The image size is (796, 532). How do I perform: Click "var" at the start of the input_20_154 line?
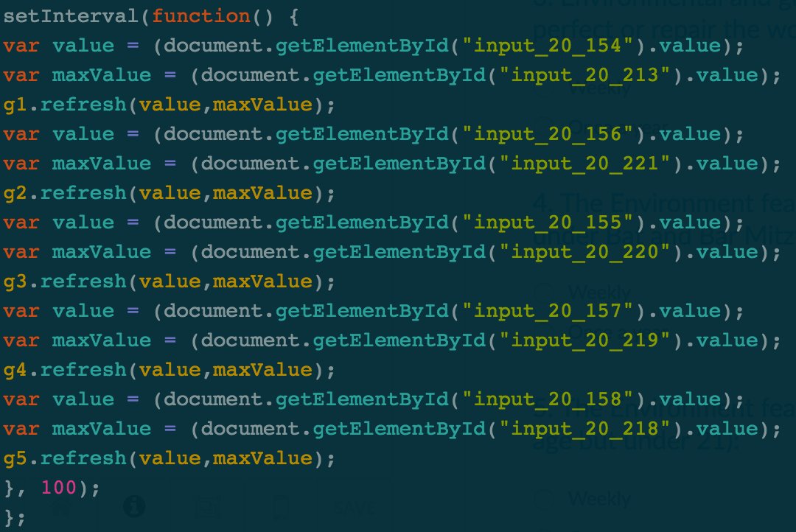pos(21,46)
